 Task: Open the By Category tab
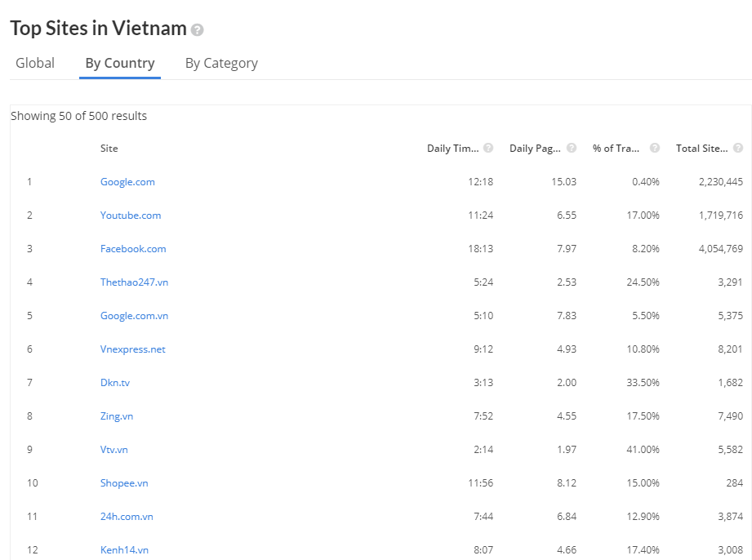221,64
